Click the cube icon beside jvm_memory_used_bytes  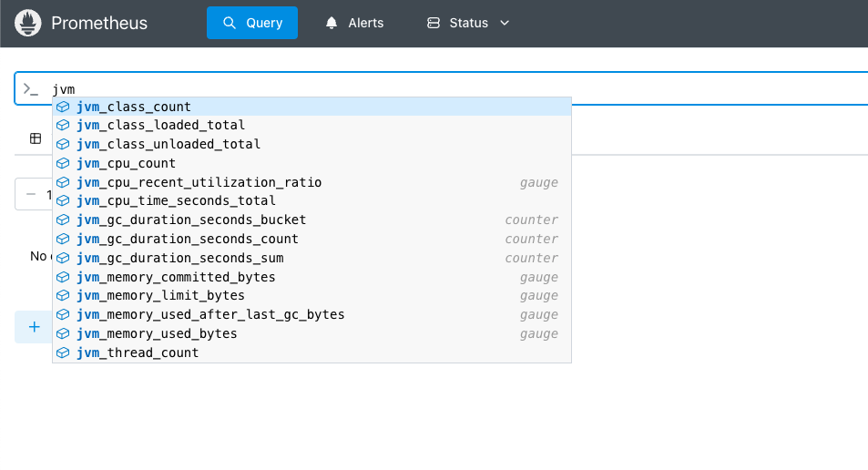[63, 333]
